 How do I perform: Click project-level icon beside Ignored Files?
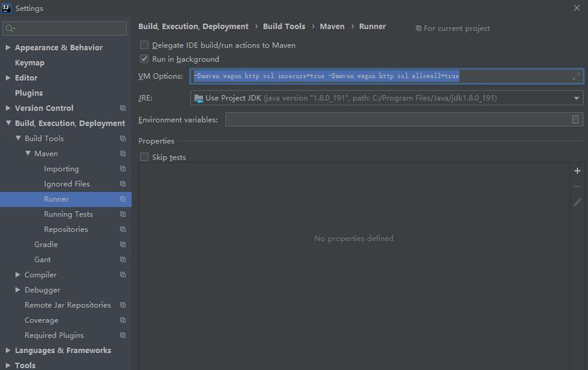coord(123,184)
